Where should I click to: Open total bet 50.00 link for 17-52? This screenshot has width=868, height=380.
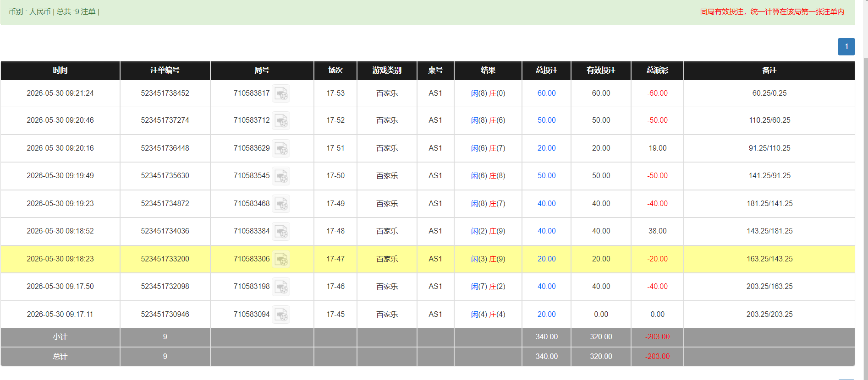pyautogui.click(x=546, y=120)
